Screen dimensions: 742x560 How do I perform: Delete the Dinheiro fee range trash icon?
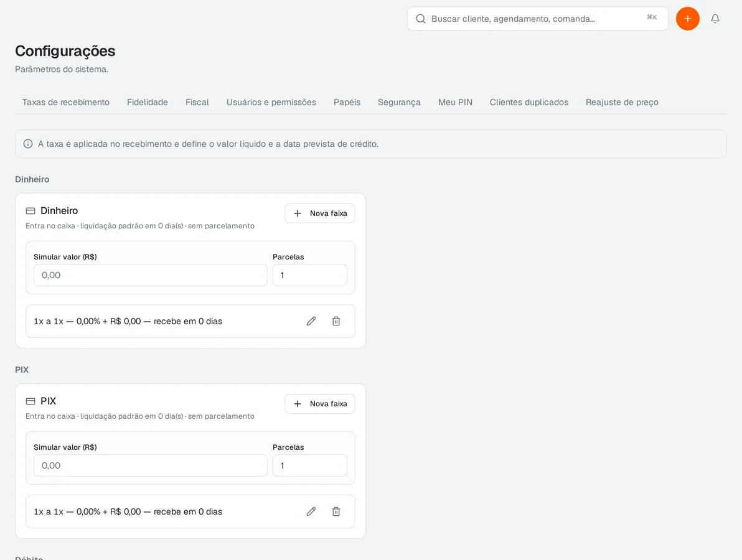coord(336,321)
